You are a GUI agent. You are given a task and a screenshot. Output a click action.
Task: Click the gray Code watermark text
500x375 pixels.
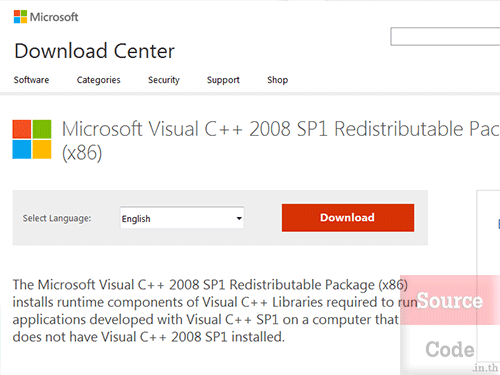tap(450, 349)
